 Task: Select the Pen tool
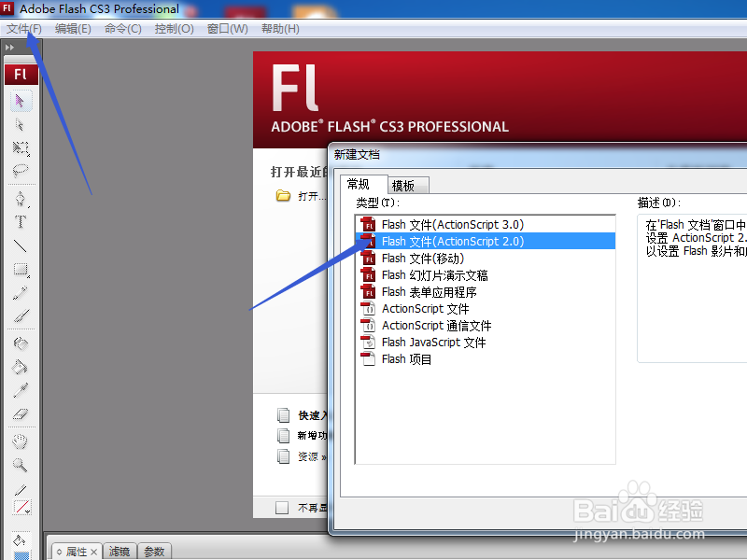tap(21, 197)
